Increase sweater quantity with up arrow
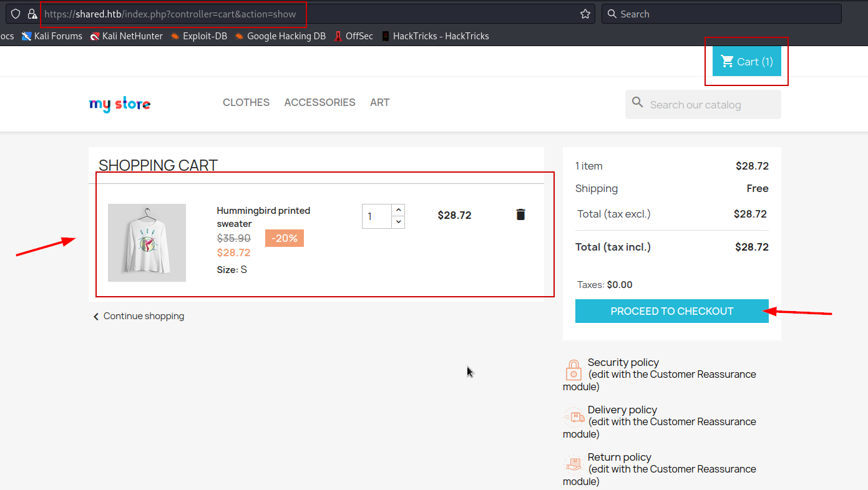868x490 pixels. [x=398, y=210]
